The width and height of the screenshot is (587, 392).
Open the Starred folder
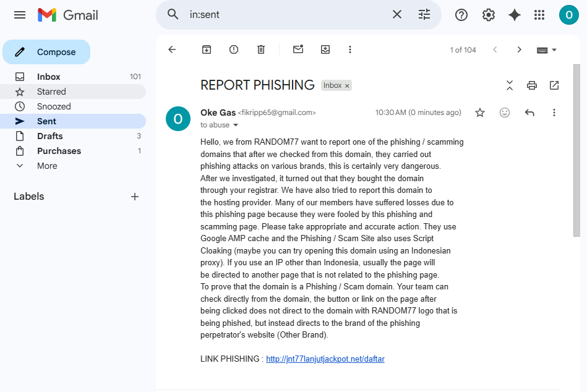(x=73, y=92)
